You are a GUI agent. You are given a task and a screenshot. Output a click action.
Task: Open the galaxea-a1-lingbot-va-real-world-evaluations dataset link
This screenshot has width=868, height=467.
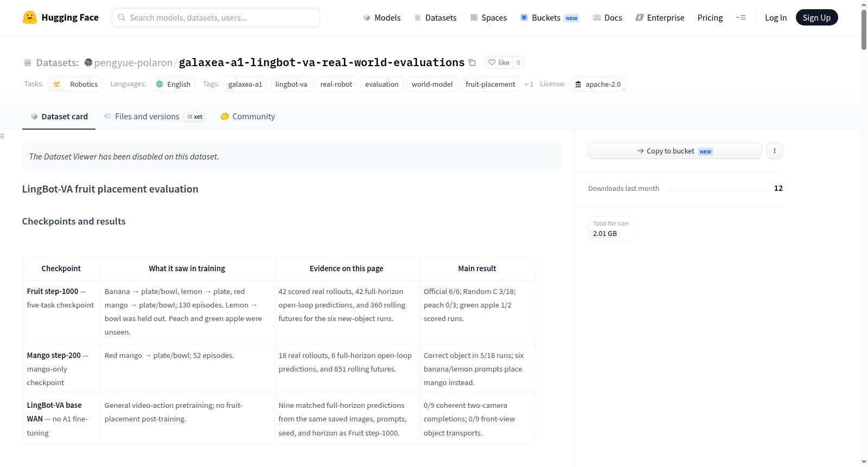(322, 62)
